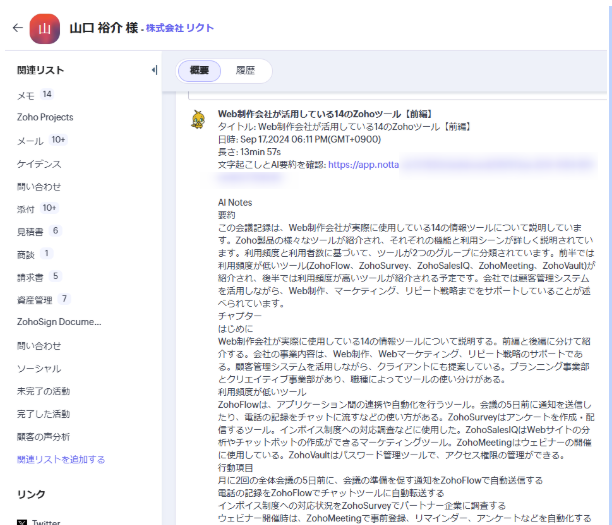This screenshot has height=525, width=612.
Task: Open 商談 related list
Action: coord(26,255)
